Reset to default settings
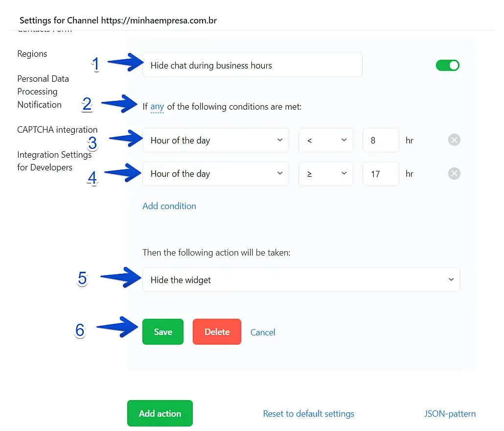504x431 pixels. 309,414
